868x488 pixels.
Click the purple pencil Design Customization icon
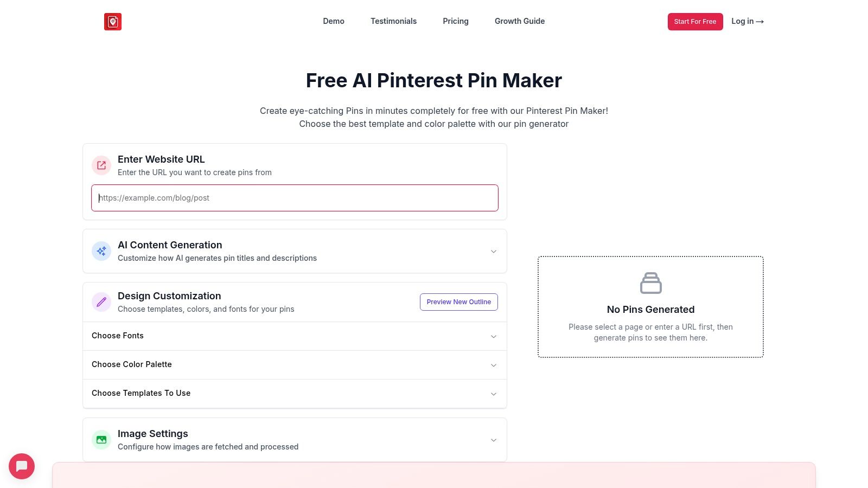click(x=101, y=301)
